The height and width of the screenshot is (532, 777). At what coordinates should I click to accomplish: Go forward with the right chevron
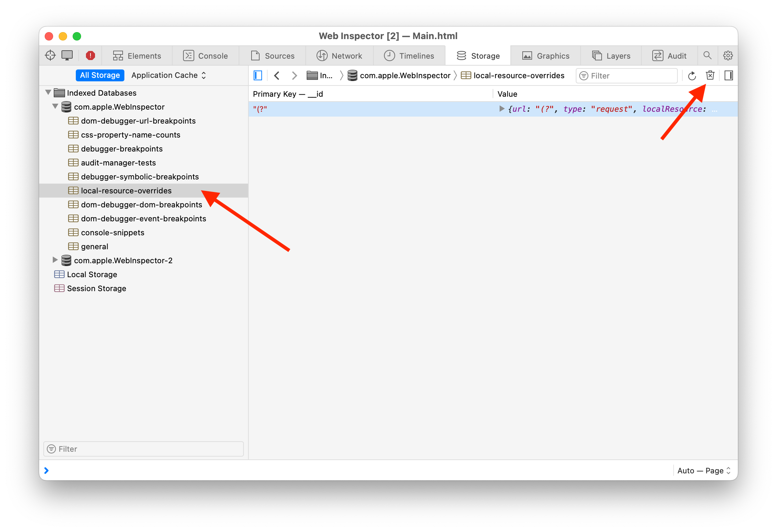294,75
